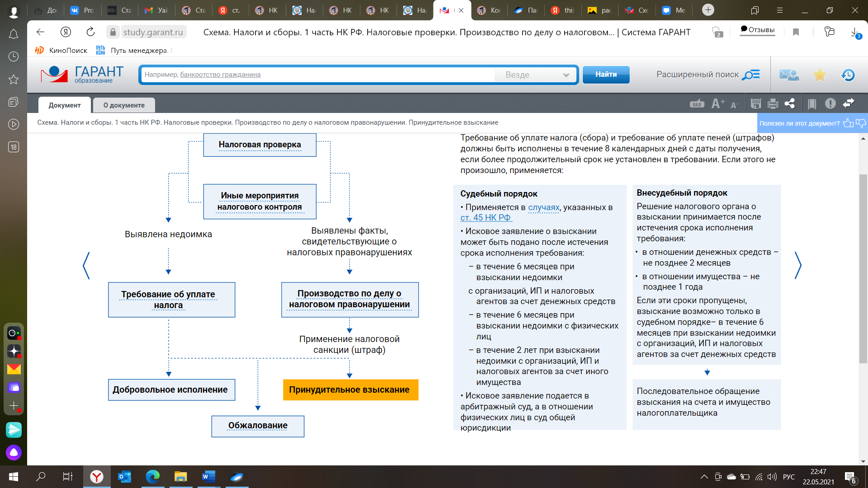The image size is (868, 488).
Task: Open Иные мероприятия налогового контроля block
Action: [259, 201]
